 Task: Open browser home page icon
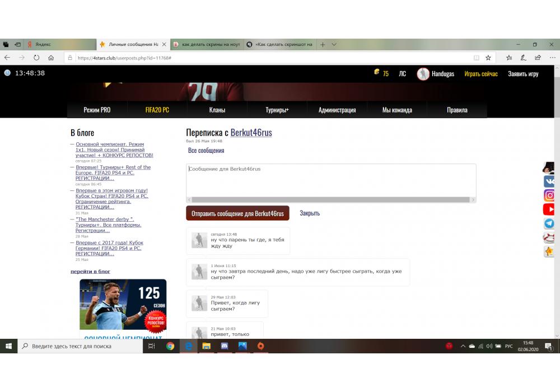click(x=51, y=58)
